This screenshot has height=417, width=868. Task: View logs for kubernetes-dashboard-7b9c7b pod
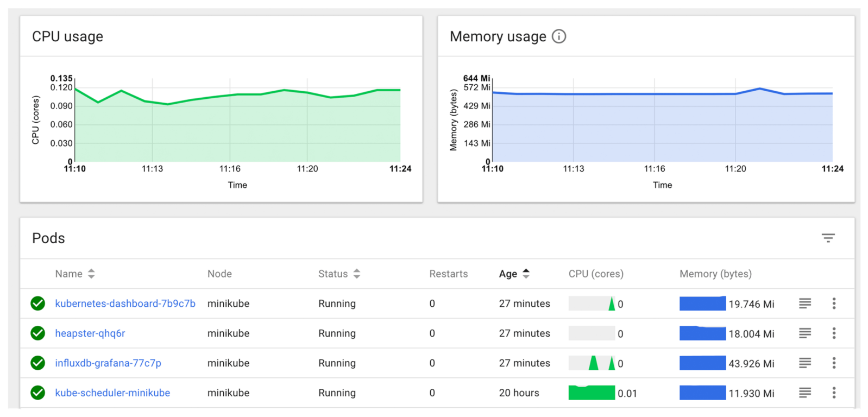[x=804, y=304]
